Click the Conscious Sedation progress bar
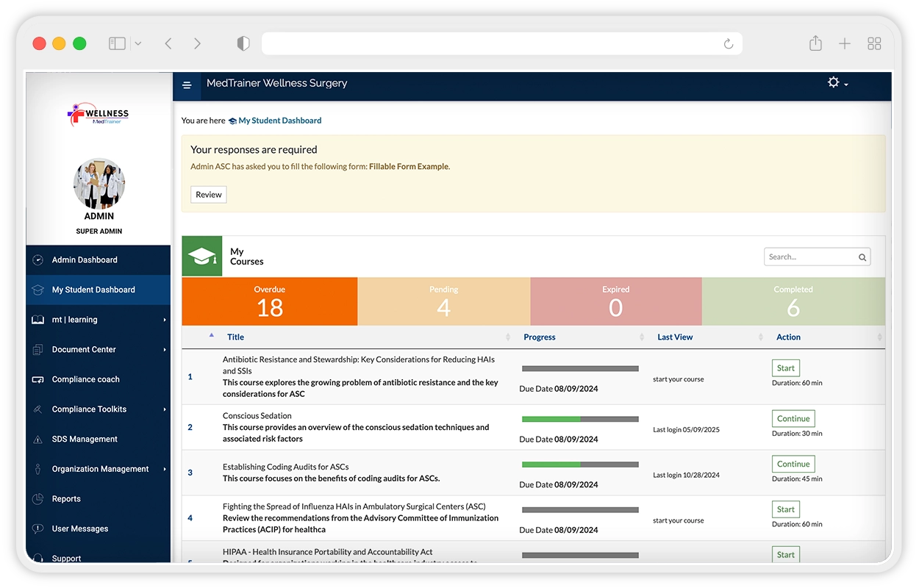This screenshot has width=919, height=588. (579, 419)
